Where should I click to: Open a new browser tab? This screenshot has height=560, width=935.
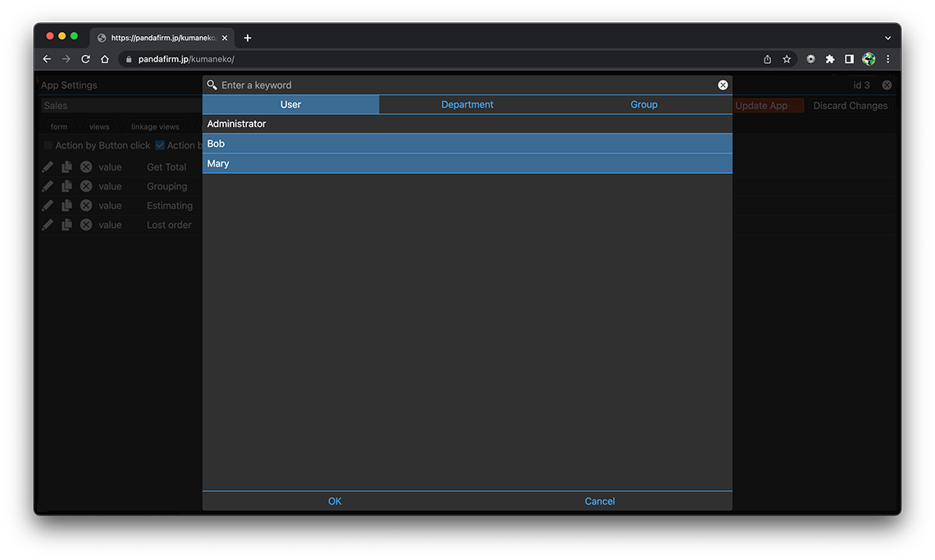(x=248, y=38)
